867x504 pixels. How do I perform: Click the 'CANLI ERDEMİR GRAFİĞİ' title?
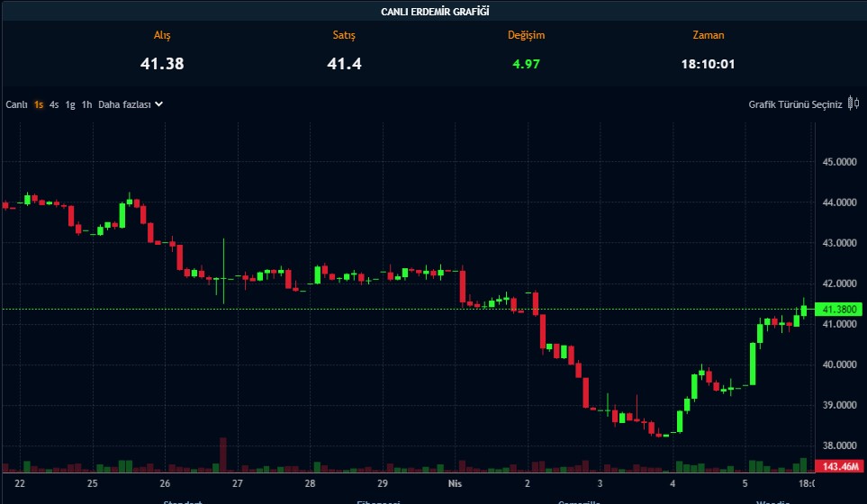433,12
